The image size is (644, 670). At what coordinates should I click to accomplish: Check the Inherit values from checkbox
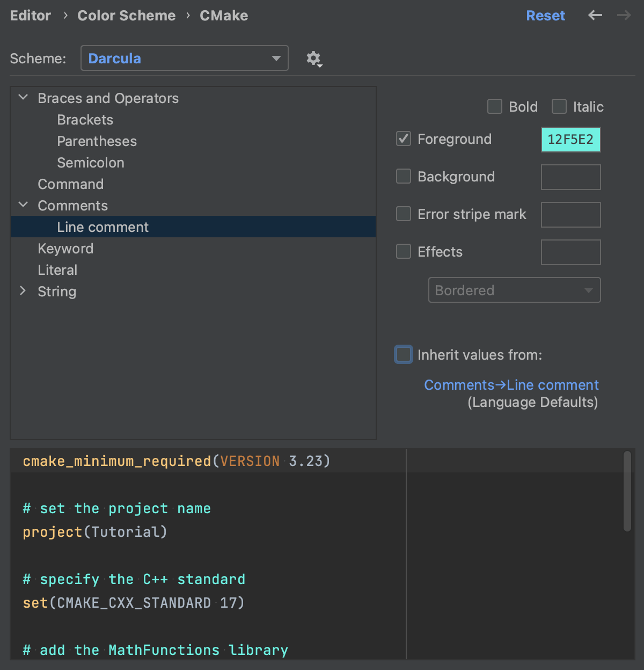404,354
